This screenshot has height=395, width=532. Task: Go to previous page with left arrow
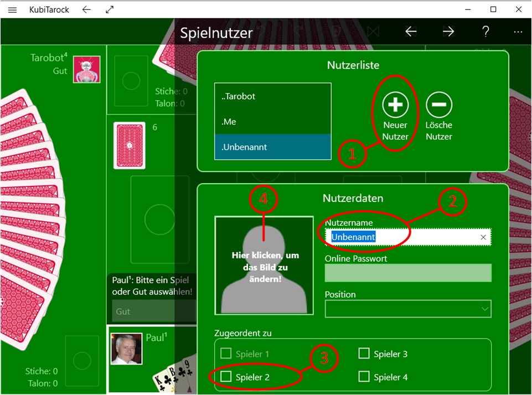411,32
